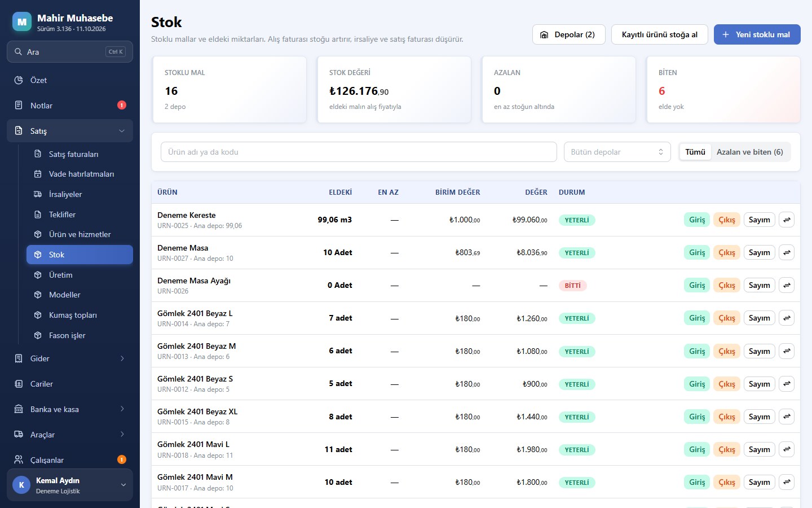The image size is (812, 508).
Task: Click the Depolar (2) button
Action: click(x=568, y=34)
